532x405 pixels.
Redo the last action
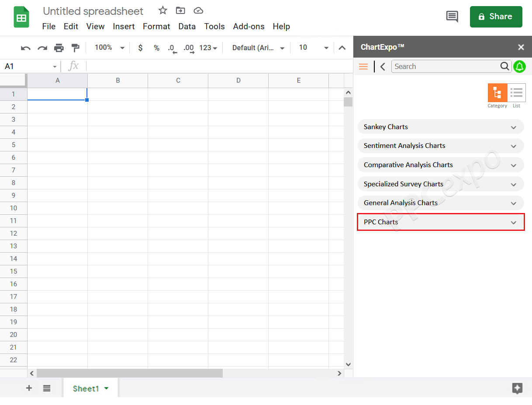42,48
